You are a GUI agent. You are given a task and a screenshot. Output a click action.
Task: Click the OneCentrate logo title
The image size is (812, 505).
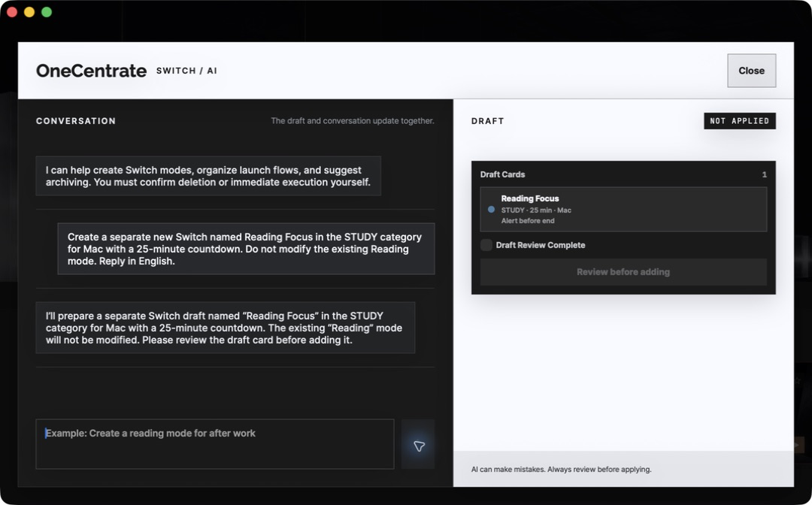(91, 71)
